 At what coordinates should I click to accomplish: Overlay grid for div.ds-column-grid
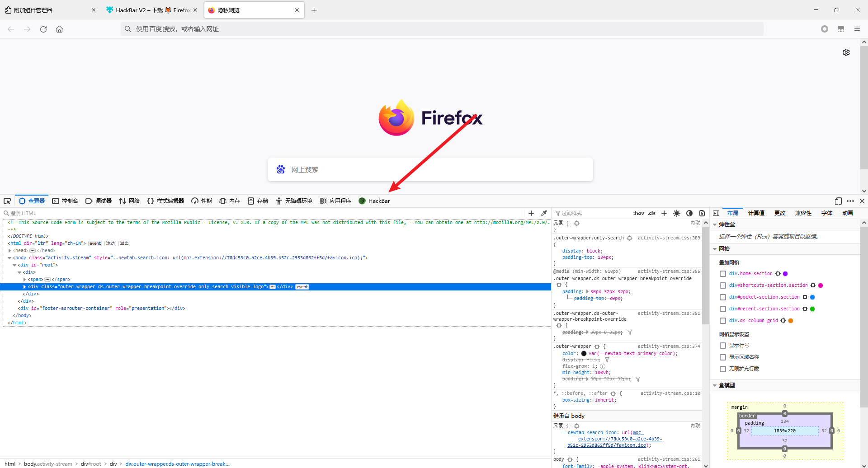(x=723, y=321)
